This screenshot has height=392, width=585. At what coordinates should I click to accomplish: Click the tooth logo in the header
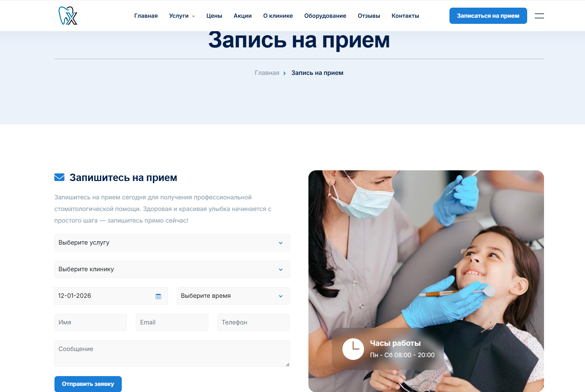[68, 16]
